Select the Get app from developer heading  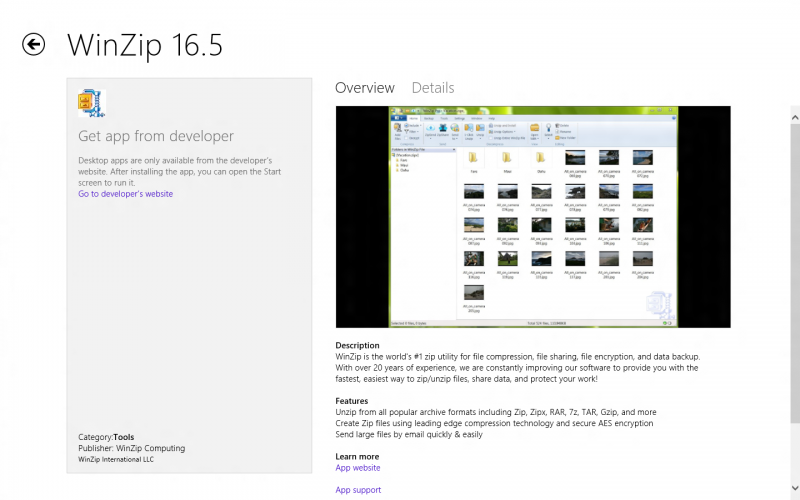(x=156, y=136)
